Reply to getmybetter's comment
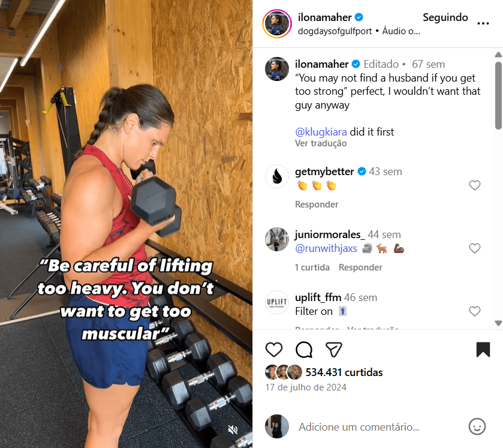Screen dimensions: 503x448 pyautogui.click(x=317, y=205)
